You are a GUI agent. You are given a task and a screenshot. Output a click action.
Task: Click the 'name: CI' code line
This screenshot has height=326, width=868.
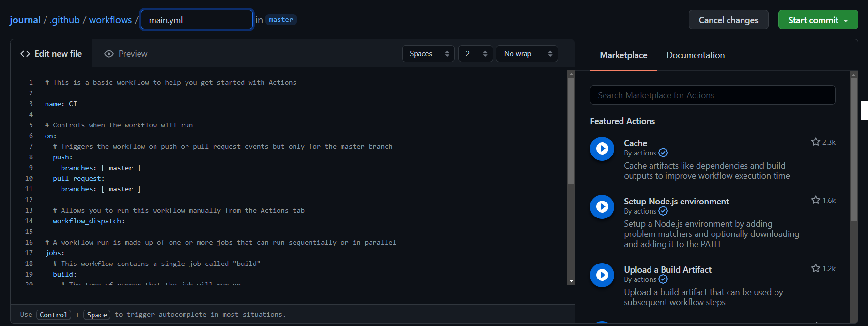point(61,104)
